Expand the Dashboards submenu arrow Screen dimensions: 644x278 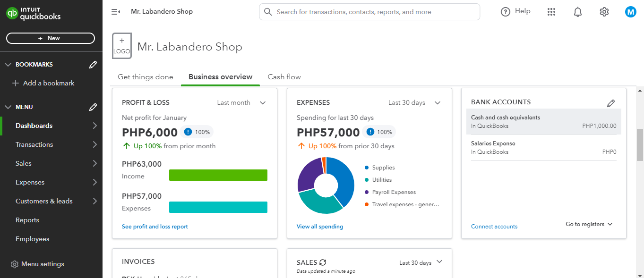[94, 126]
